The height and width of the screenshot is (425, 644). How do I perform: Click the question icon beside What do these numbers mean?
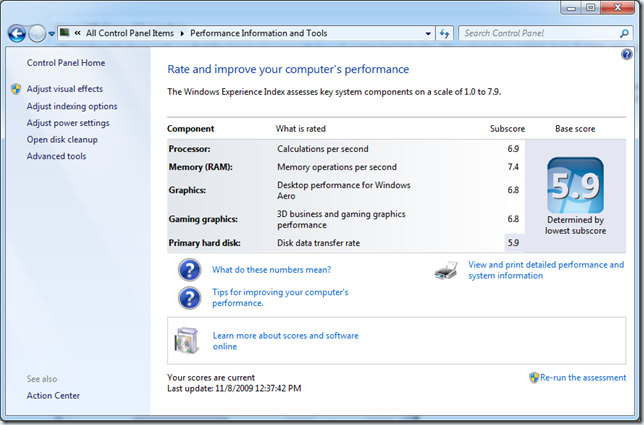(189, 270)
